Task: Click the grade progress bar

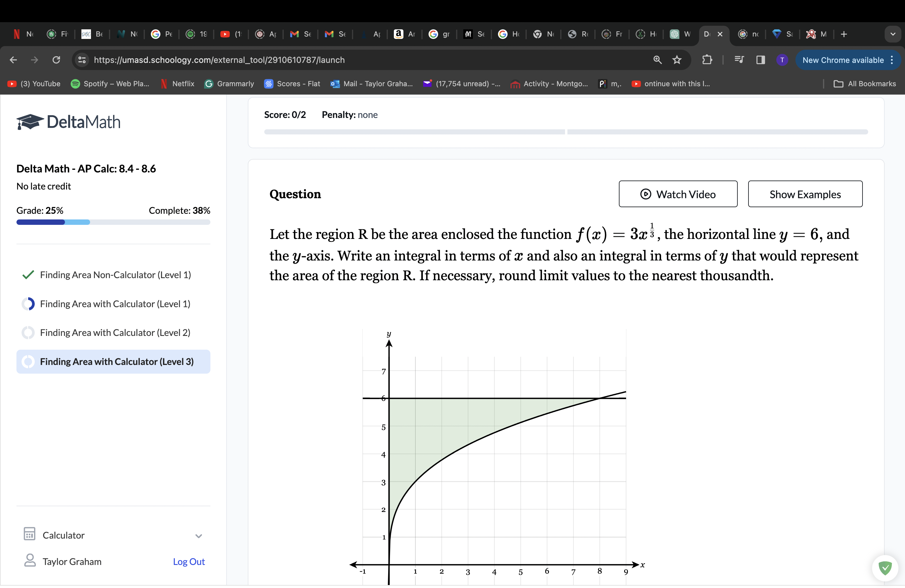Action: 113,222
